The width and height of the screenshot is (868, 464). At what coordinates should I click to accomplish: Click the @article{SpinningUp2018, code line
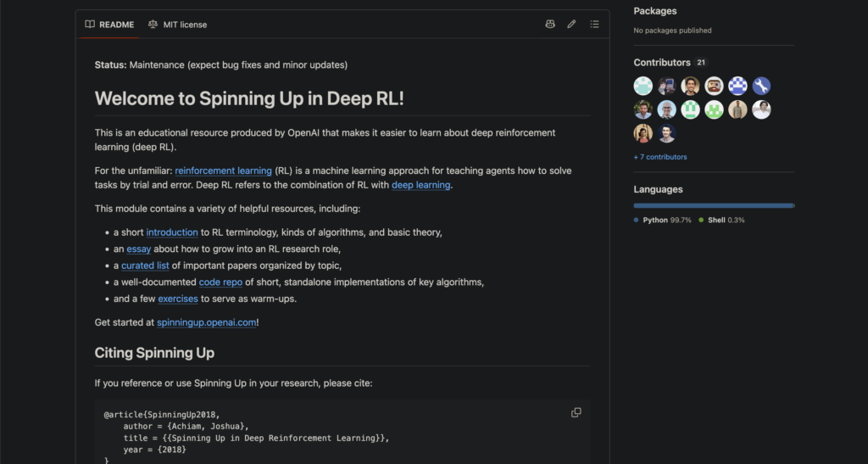(x=162, y=414)
